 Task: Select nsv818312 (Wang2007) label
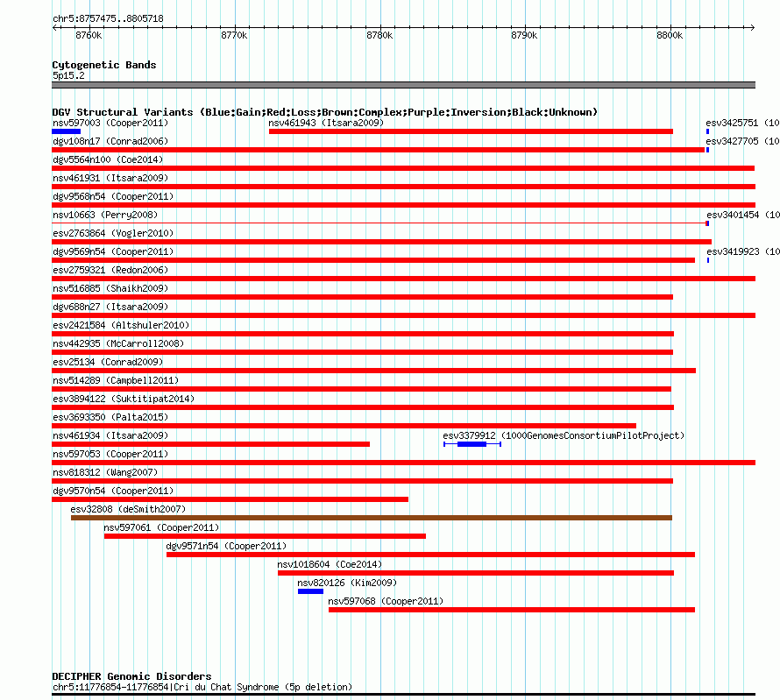[x=105, y=472]
